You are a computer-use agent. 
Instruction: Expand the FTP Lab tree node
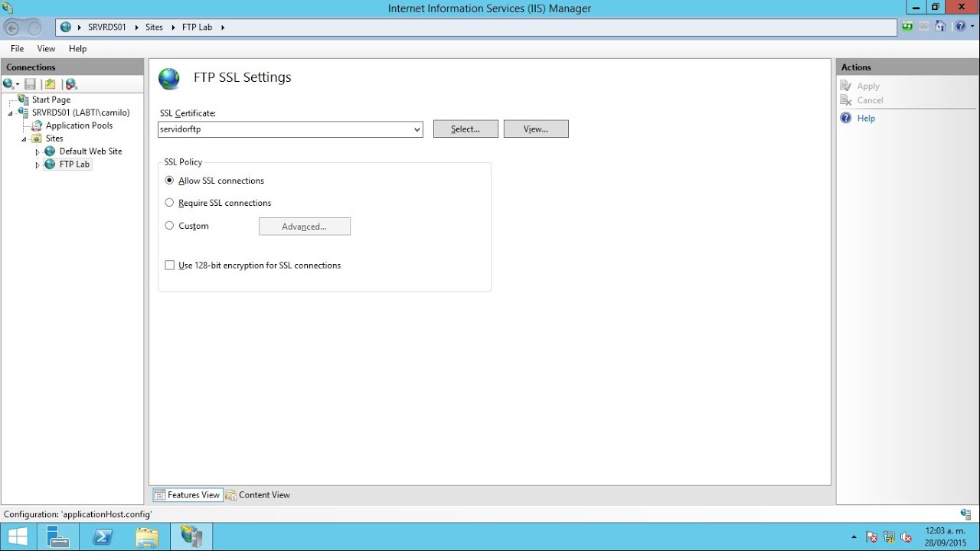[37, 165]
